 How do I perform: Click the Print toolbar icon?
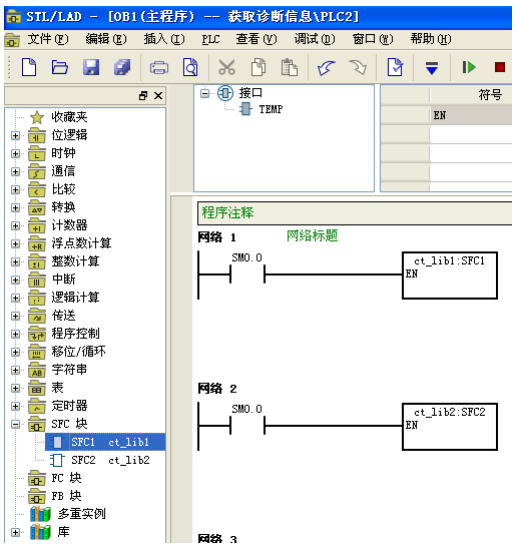[x=159, y=67]
